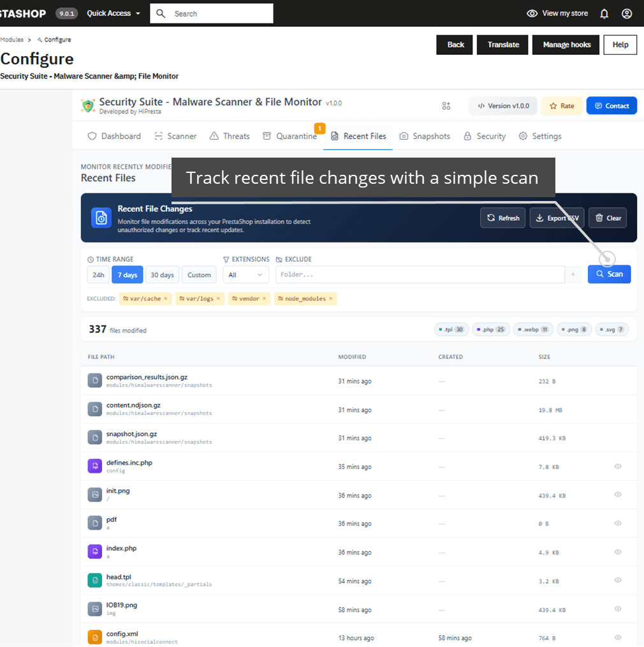This screenshot has height=647, width=644.
Task: Click the Security Suite shield logo
Action: coord(88,106)
